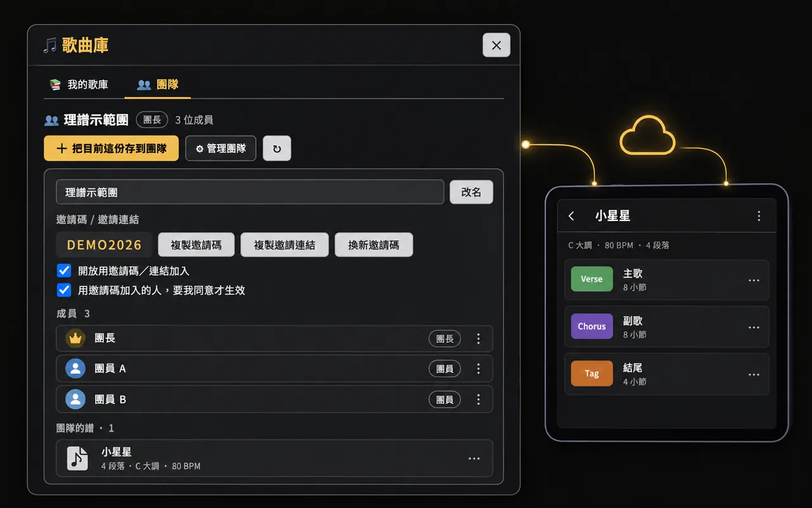Click the 管理團隊 button
Viewport: 812px width, 508px height.
tap(221, 149)
